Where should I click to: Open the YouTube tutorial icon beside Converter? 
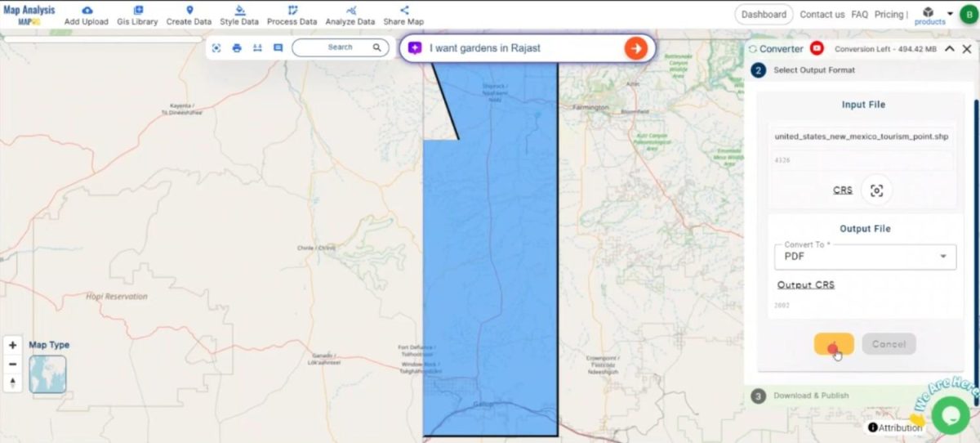[817, 49]
